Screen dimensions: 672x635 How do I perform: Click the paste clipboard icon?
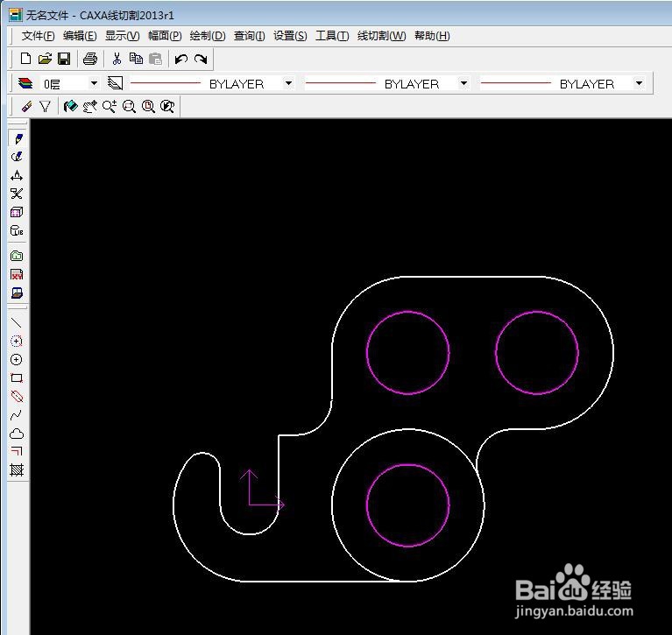tap(155, 59)
